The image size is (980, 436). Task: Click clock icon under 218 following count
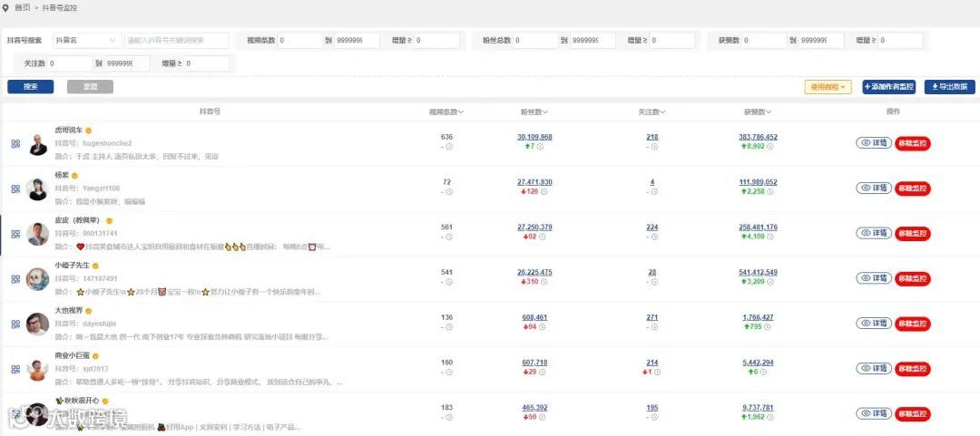pyautogui.click(x=655, y=147)
